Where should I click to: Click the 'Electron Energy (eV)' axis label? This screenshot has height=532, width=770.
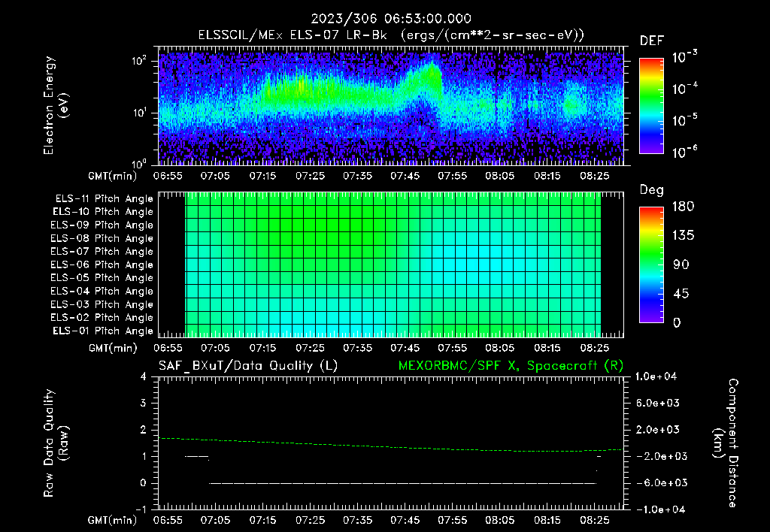click(x=56, y=105)
